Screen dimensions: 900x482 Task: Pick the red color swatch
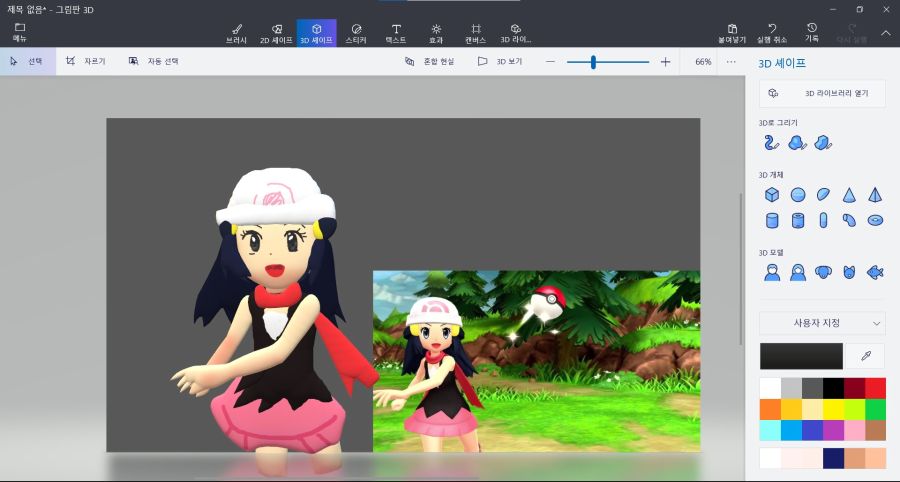tap(874, 387)
